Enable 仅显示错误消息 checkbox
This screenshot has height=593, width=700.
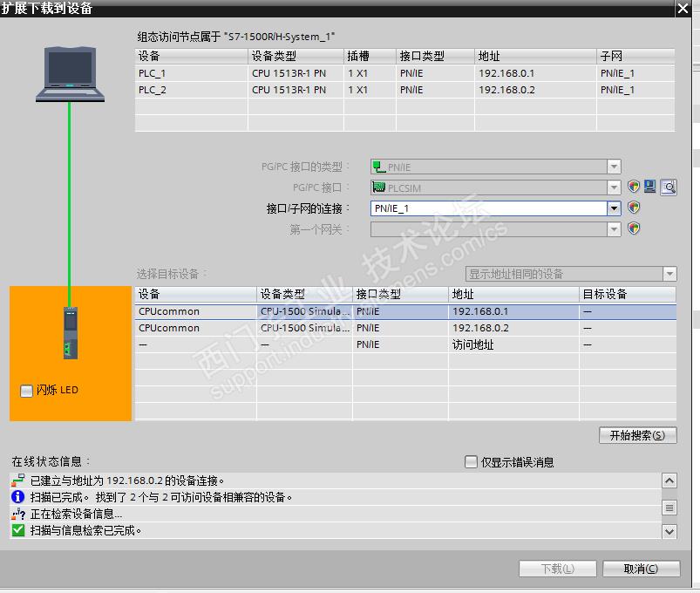(x=471, y=461)
